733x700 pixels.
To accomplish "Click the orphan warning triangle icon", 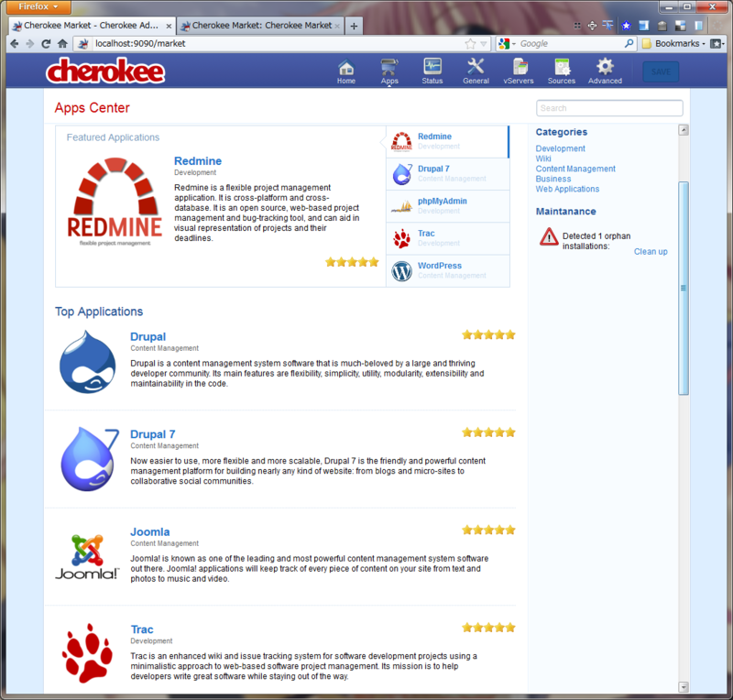I will pos(549,237).
